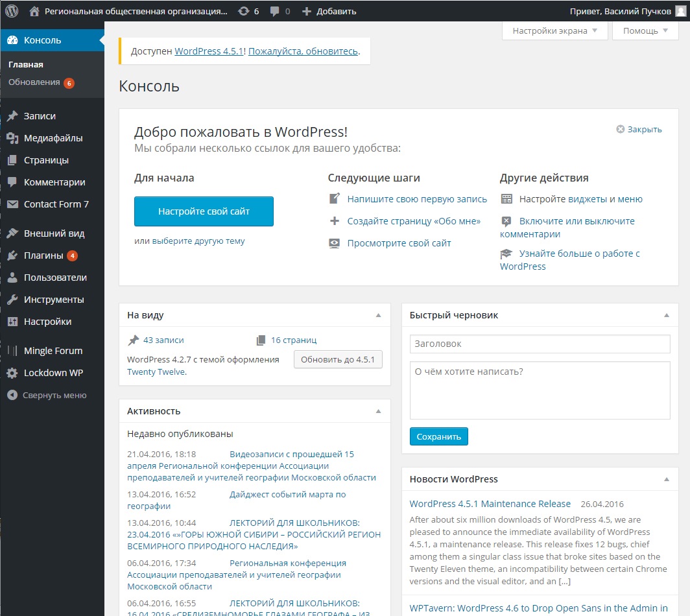This screenshot has width=690, height=616.
Task: Save the quick draft with Сохранить
Action: (x=439, y=436)
